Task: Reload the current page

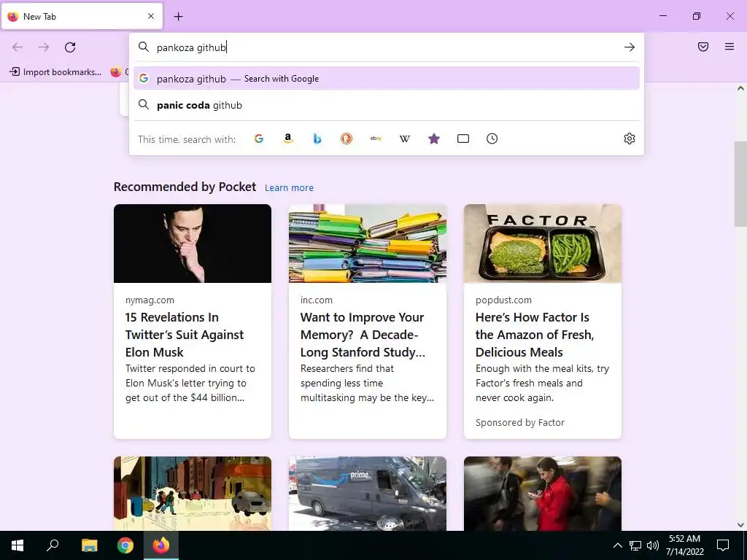Action: (x=70, y=47)
